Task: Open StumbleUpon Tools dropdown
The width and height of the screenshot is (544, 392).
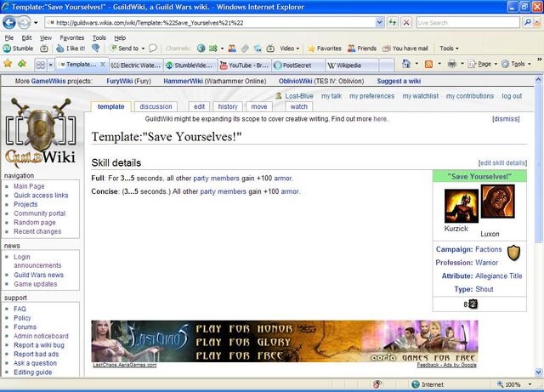Action: (x=449, y=48)
